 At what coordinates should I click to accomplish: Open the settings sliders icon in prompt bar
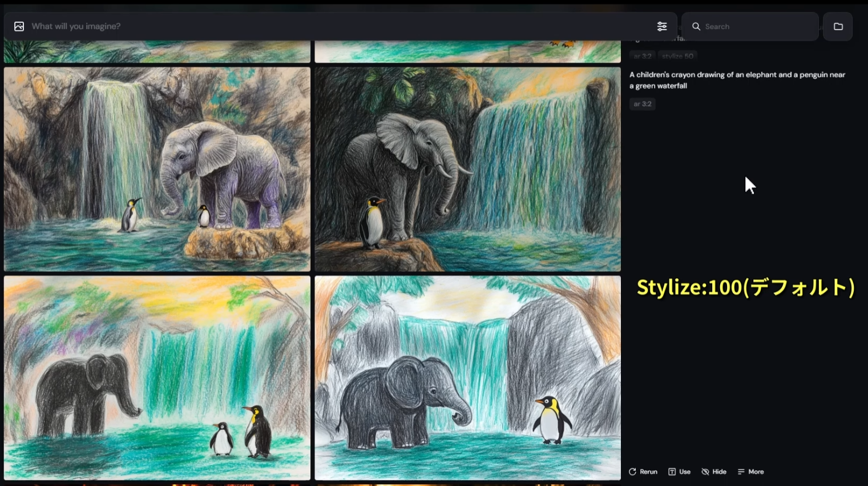click(661, 26)
